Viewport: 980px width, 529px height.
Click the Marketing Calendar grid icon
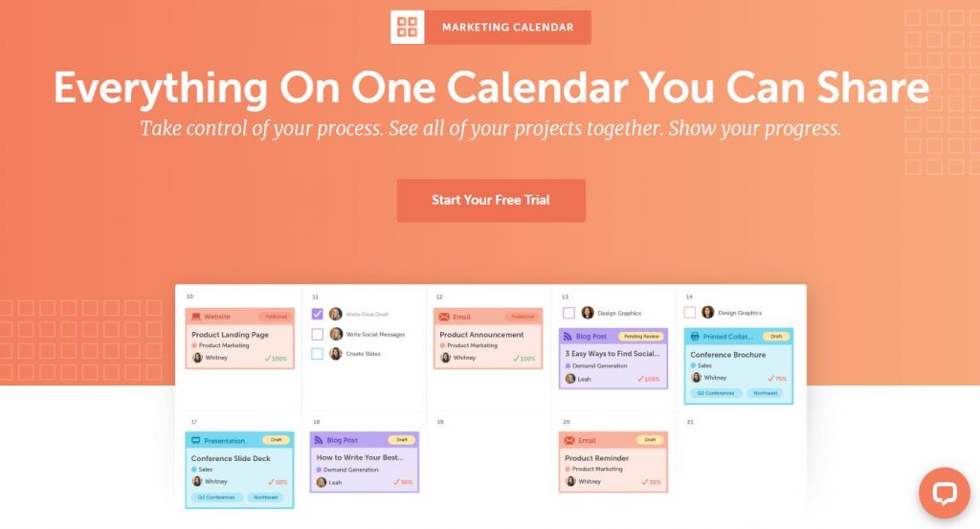(408, 27)
